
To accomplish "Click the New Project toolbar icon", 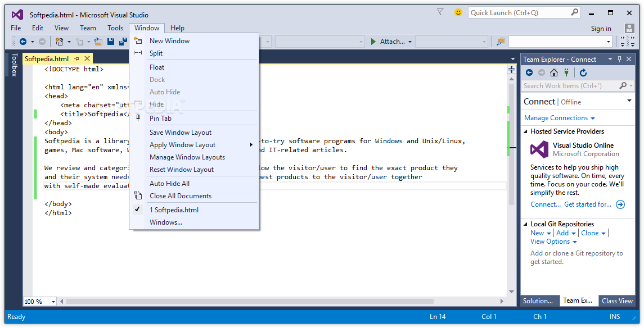I will click(x=60, y=42).
